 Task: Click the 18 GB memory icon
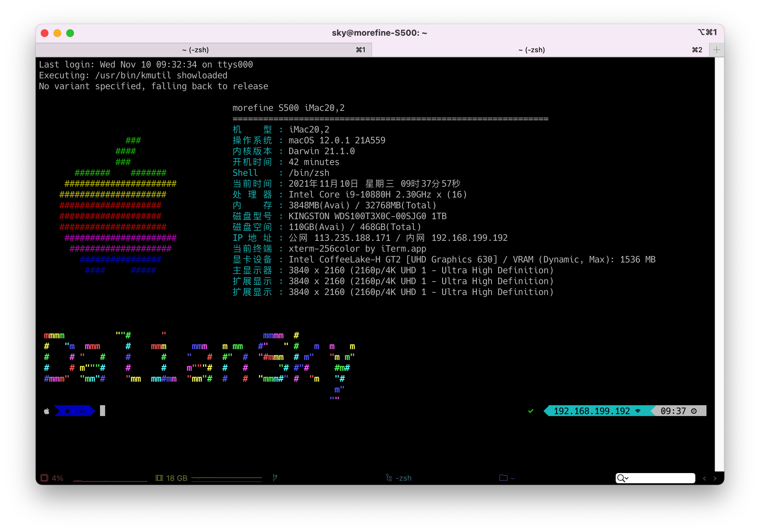[159, 478]
